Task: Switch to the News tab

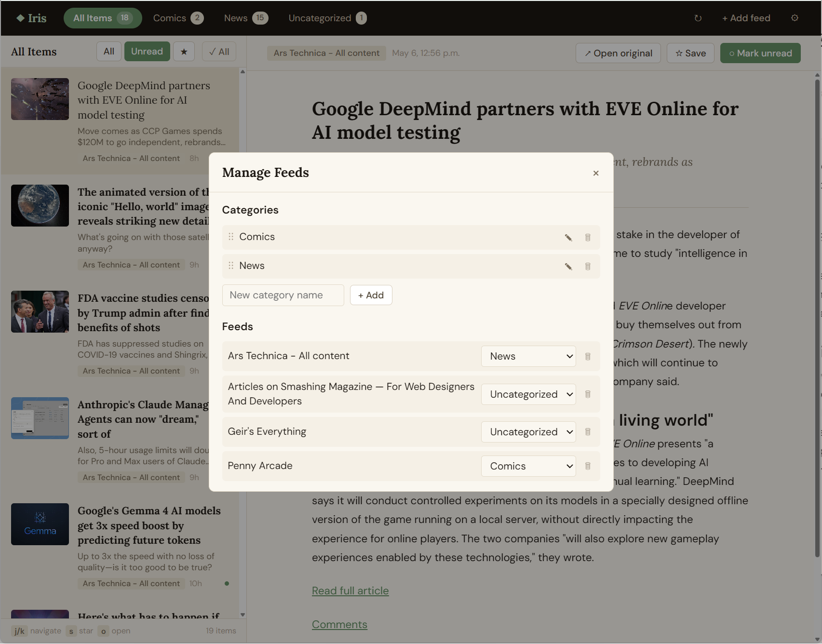Action: point(246,18)
